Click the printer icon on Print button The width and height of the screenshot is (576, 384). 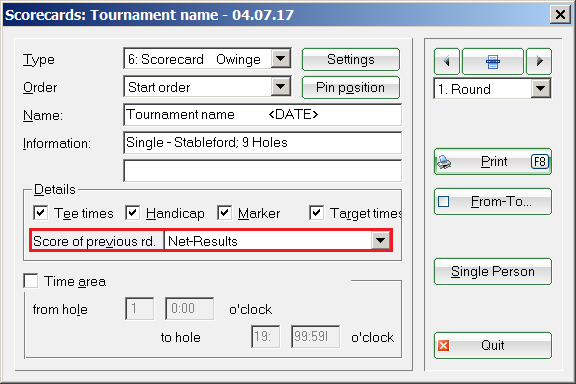pyautogui.click(x=444, y=162)
